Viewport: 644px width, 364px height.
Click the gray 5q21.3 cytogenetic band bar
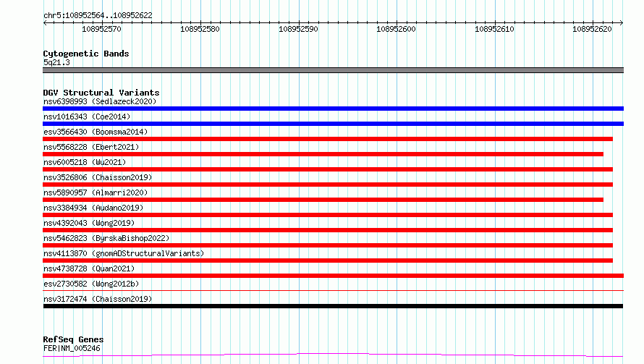click(333, 70)
